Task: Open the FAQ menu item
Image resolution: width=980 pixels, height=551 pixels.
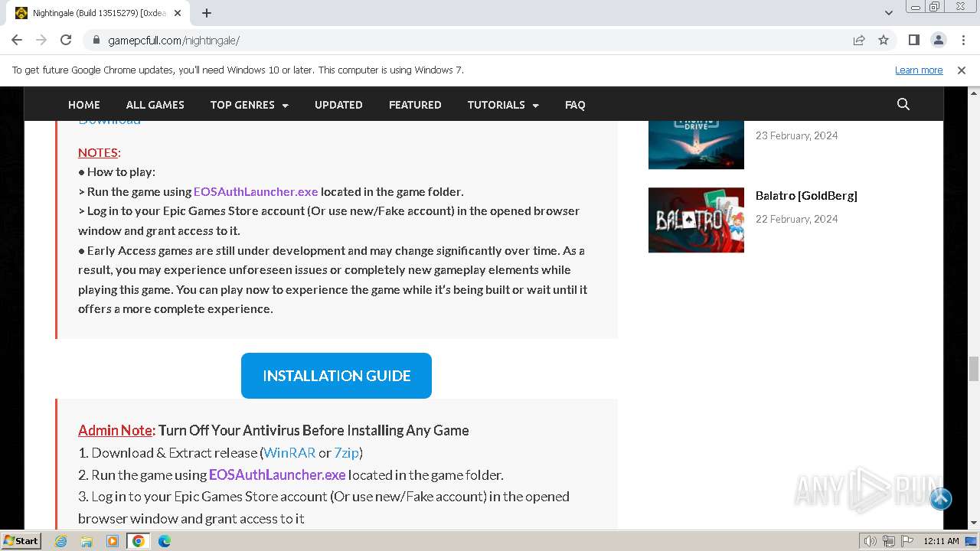Action: tap(575, 105)
